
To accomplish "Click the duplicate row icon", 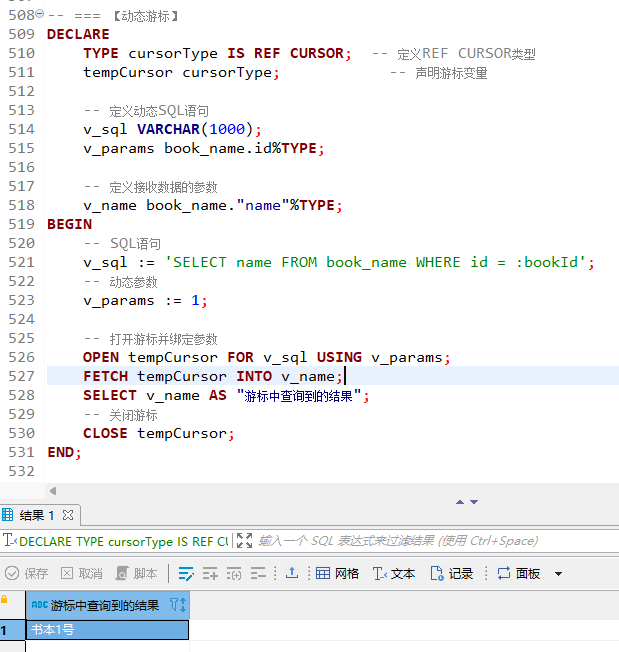I will click(x=234, y=574).
